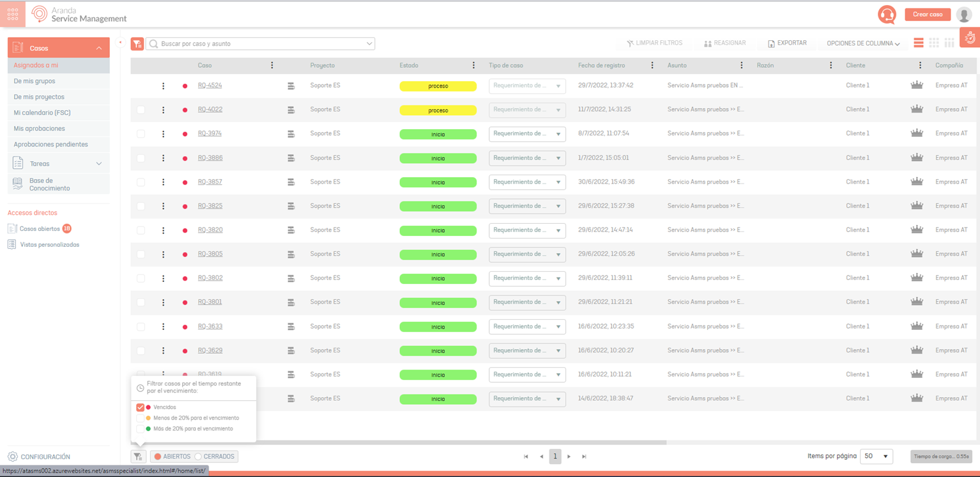Screen dimensions: 980x477
Task: Select the CERRADOS radio option
Action: tap(199, 457)
